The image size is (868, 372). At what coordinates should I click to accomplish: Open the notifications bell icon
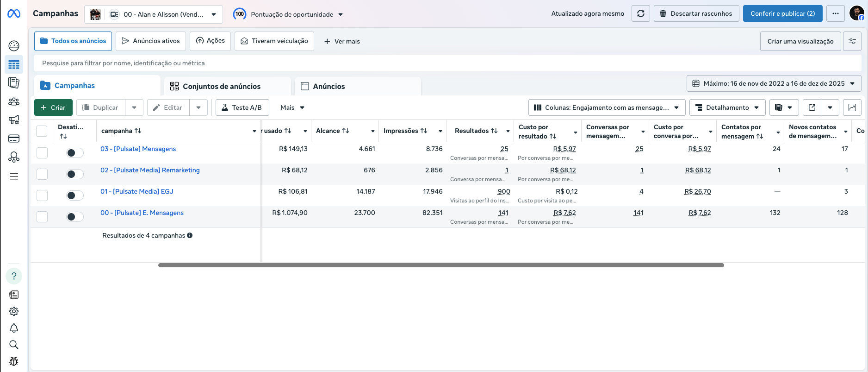[14, 328]
